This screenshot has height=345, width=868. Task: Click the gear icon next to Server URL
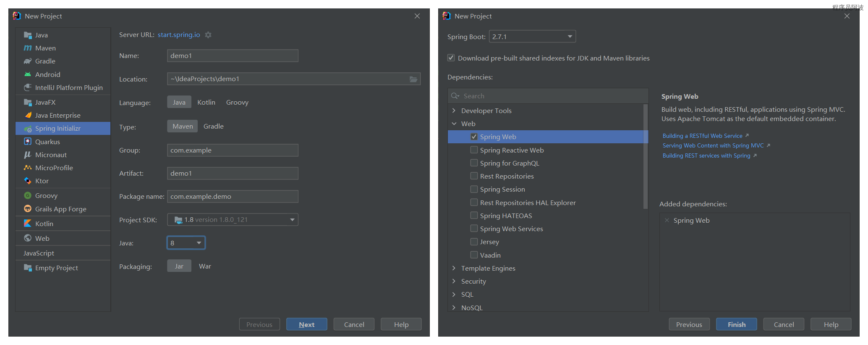(208, 35)
